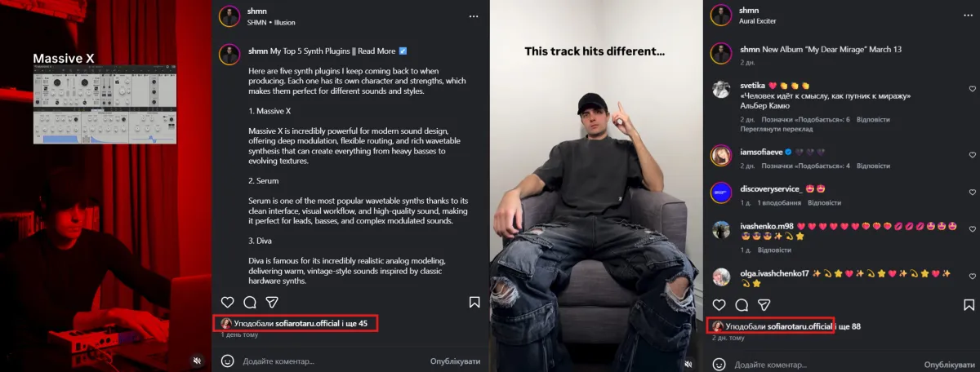Like iamsofiaeve's comment with the heart icon
This screenshot has width=980, height=372.
coord(972,155)
